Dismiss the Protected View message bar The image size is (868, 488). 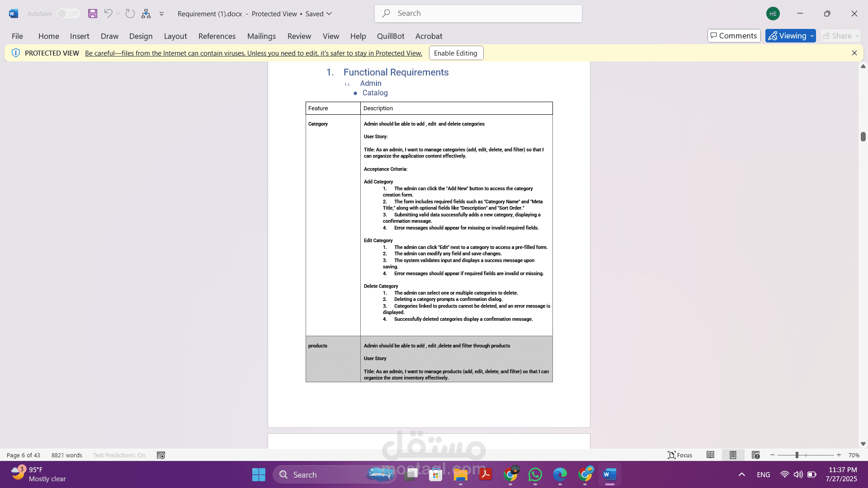tap(854, 53)
